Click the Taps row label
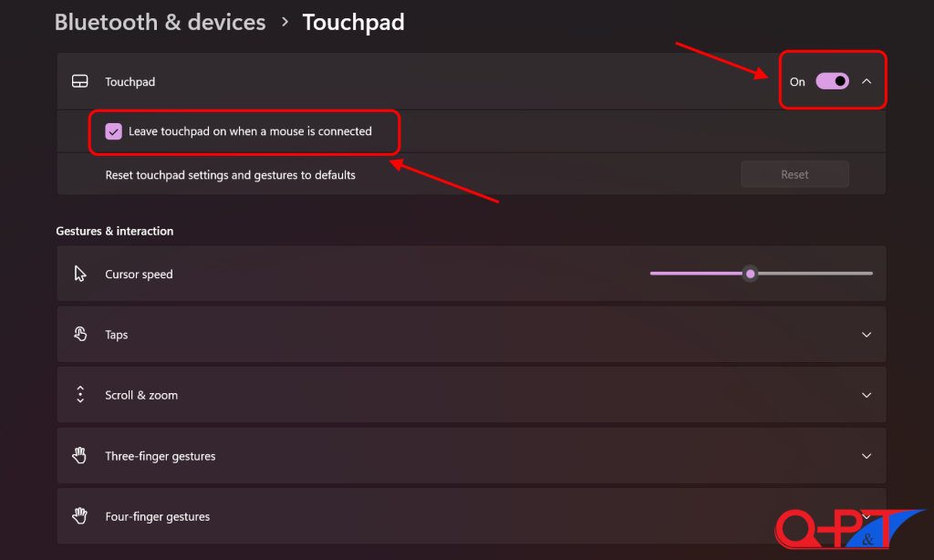This screenshot has height=560, width=934. pyautogui.click(x=117, y=335)
